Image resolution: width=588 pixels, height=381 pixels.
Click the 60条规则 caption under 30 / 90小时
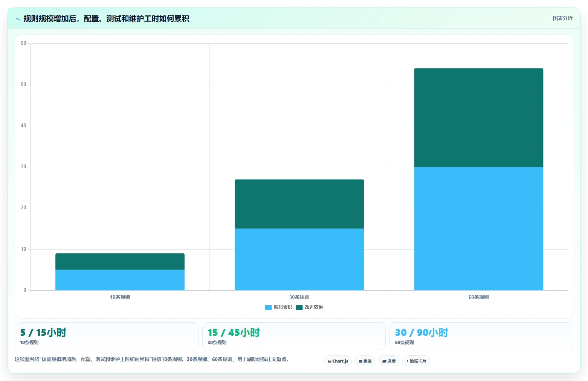(x=404, y=343)
